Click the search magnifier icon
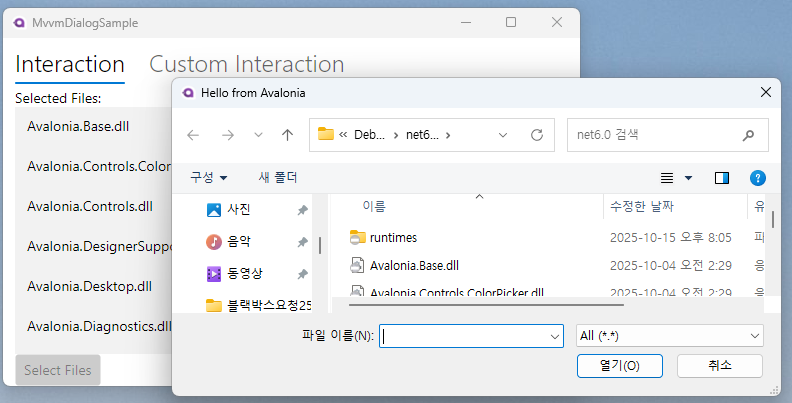The image size is (792, 403). [748, 135]
